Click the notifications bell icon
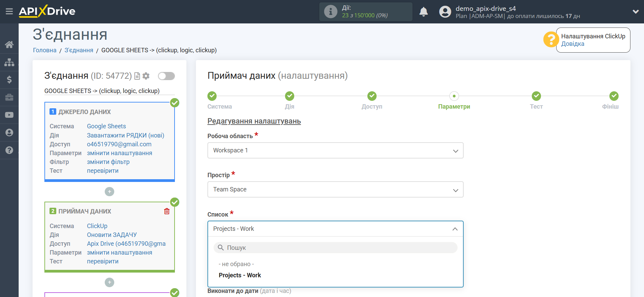This screenshot has width=644, height=297. pos(423,12)
